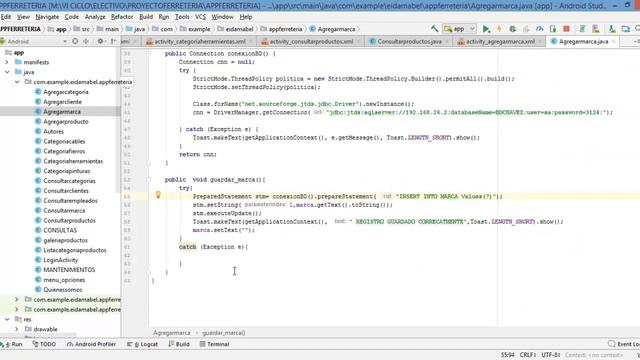Select Autores class in project tree
This screenshot has width=640, height=360.
pyautogui.click(x=53, y=131)
